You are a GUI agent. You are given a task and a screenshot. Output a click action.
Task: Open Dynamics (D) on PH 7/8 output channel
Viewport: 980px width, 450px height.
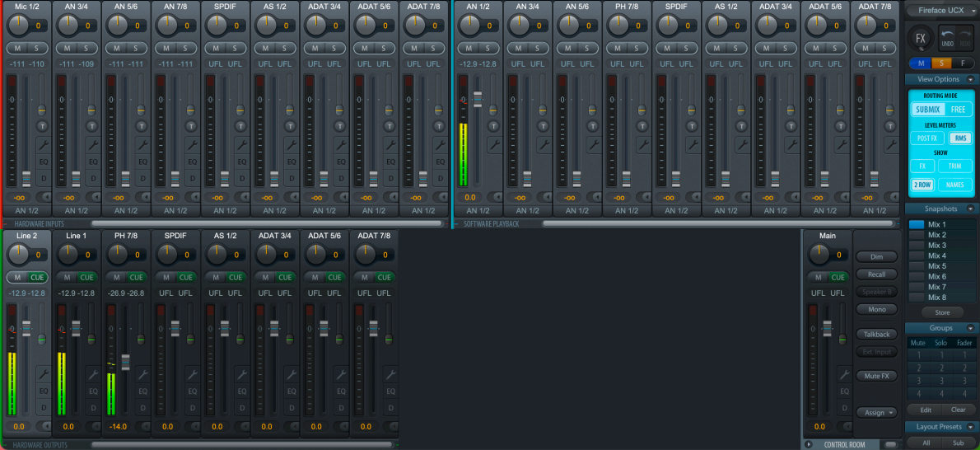point(142,407)
